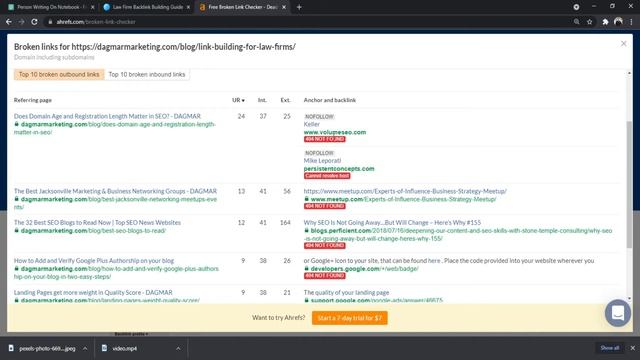Viewport: 640px width, 360px height.
Task: Click scrollbar down arrow in dialog
Action: tap(629, 299)
